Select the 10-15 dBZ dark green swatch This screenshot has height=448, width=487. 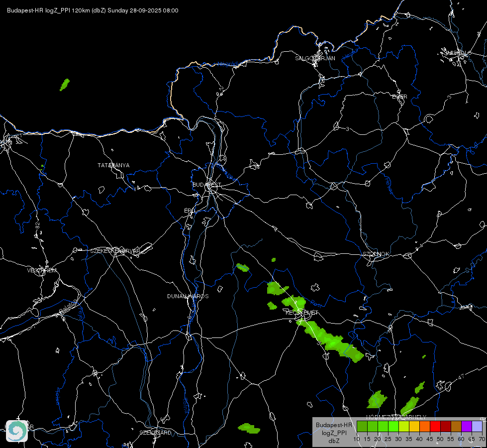pyautogui.click(x=362, y=426)
